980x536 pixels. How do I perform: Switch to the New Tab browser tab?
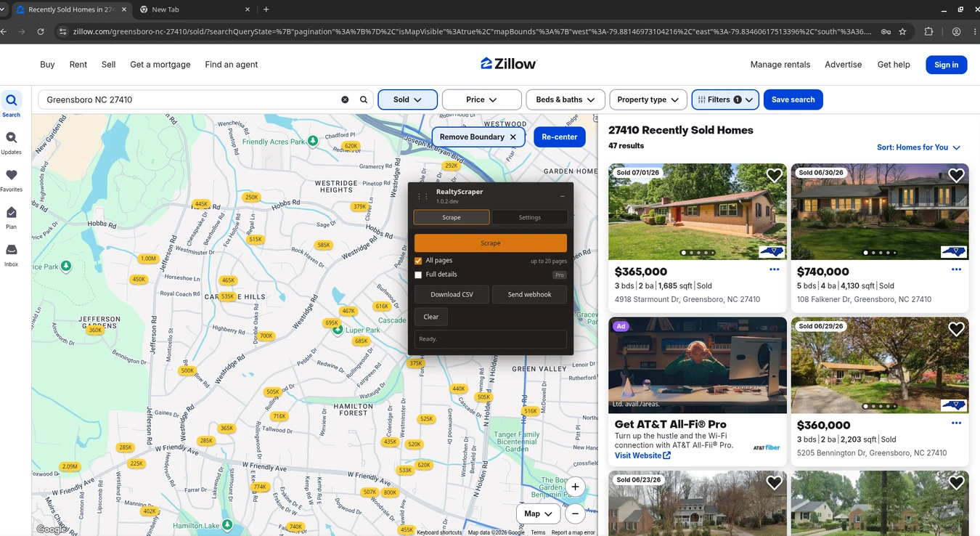(195, 9)
